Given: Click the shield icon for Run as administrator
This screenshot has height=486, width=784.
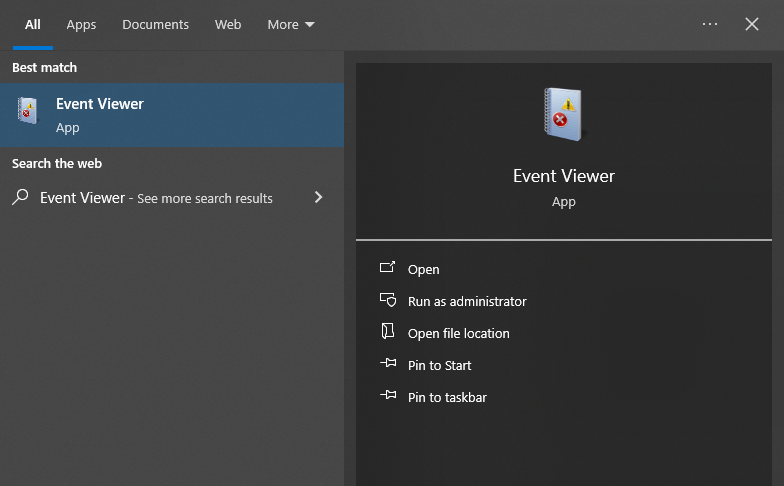Looking at the screenshot, I should [388, 301].
